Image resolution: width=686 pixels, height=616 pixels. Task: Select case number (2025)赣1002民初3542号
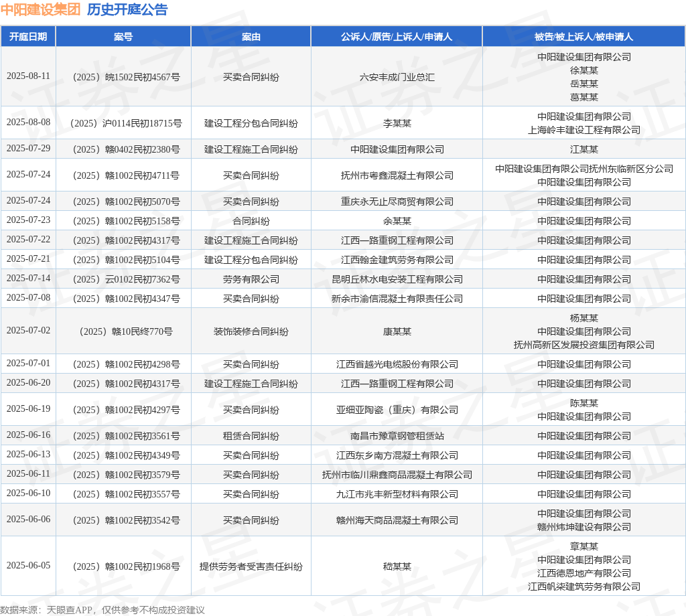coord(126,521)
